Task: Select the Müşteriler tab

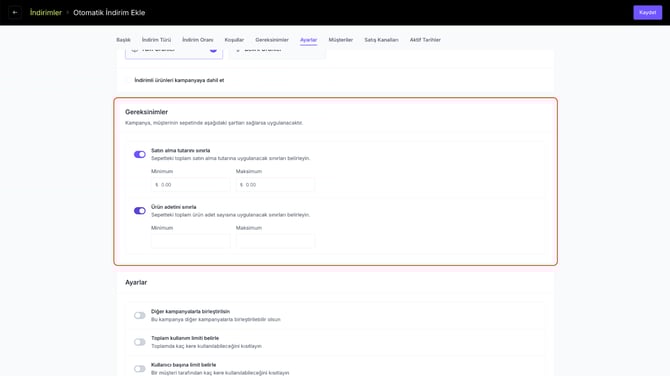Action: [x=341, y=40]
